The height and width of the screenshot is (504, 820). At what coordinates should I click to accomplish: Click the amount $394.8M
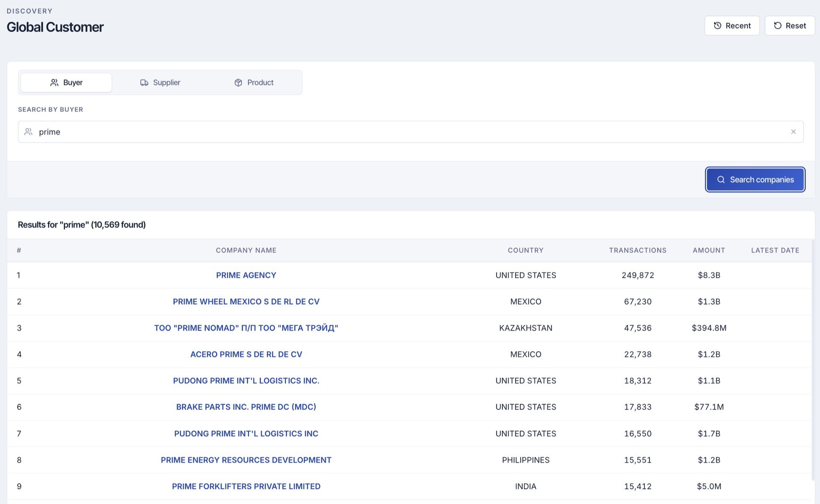[709, 328]
